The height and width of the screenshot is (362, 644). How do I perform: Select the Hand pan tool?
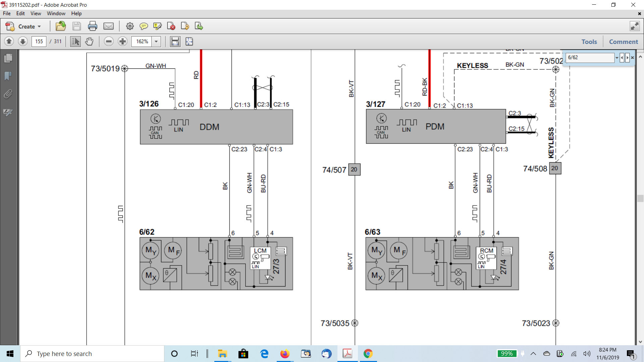click(89, 42)
